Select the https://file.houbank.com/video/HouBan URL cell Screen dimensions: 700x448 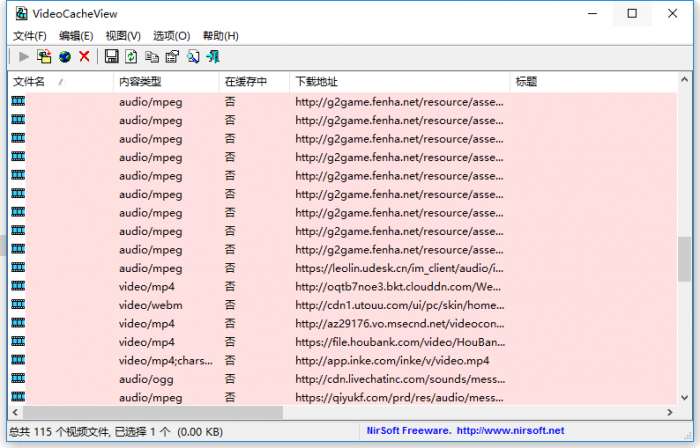[400, 342]
